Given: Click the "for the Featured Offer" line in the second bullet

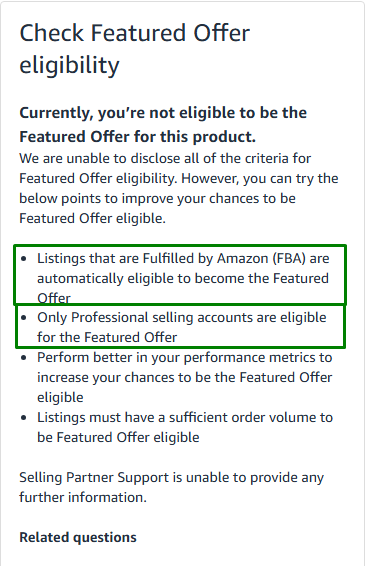Looking at the screenshot, I should 107,337.
